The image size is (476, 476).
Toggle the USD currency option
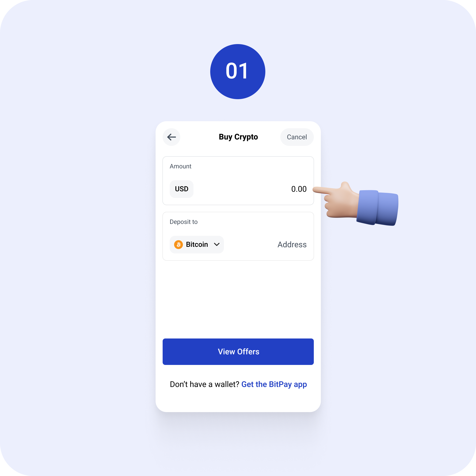[181, 189]
